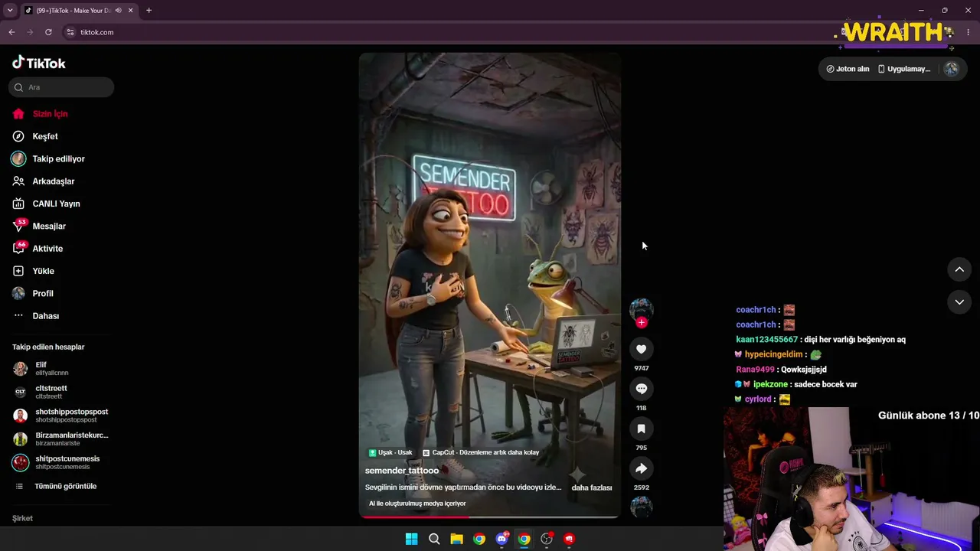The width and height of the screenshot is (980, 551).
Task: Click the TikTok logo
Action: 39,63
